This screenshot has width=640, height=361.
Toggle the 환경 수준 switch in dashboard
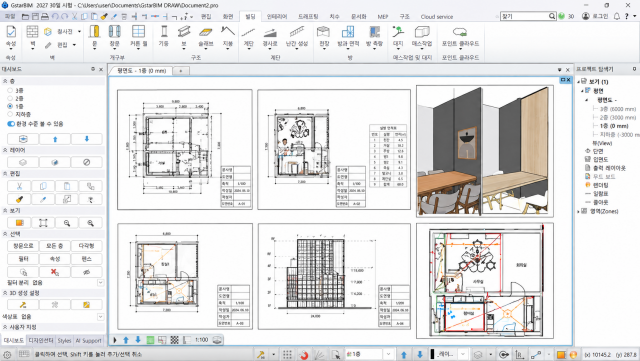click(x=11, y=124)
